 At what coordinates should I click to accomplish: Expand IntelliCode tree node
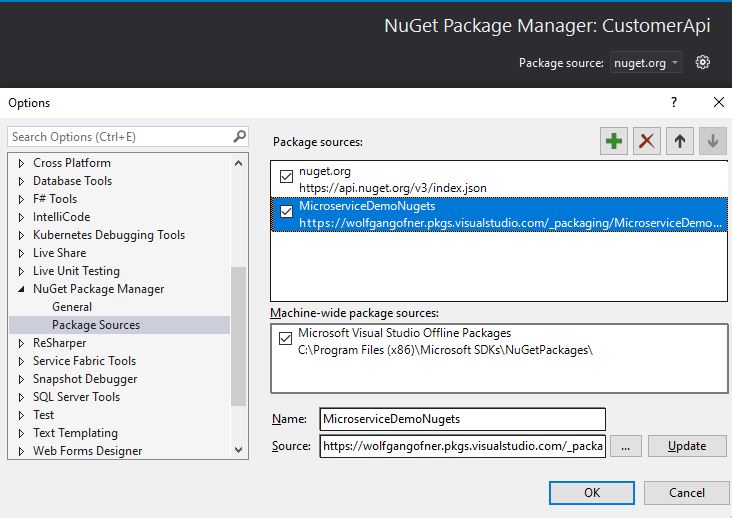(x=21, y=217)
